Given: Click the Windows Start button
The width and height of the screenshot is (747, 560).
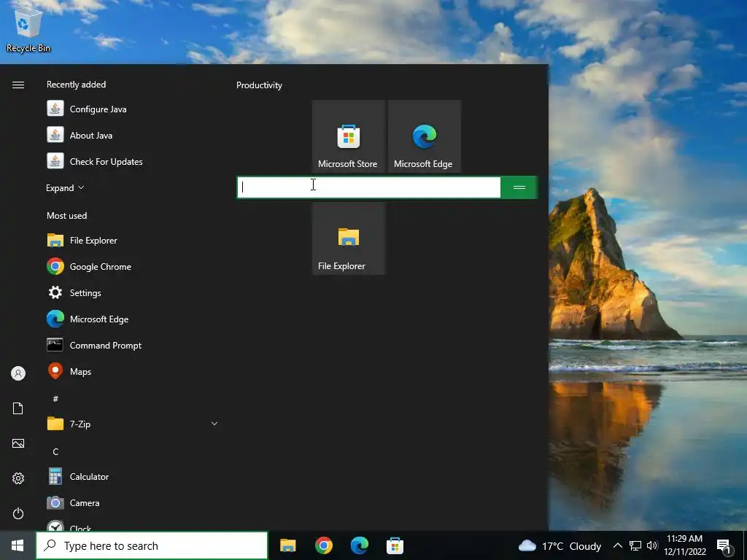Looking at the screenshot, I should tap(18, 545).
